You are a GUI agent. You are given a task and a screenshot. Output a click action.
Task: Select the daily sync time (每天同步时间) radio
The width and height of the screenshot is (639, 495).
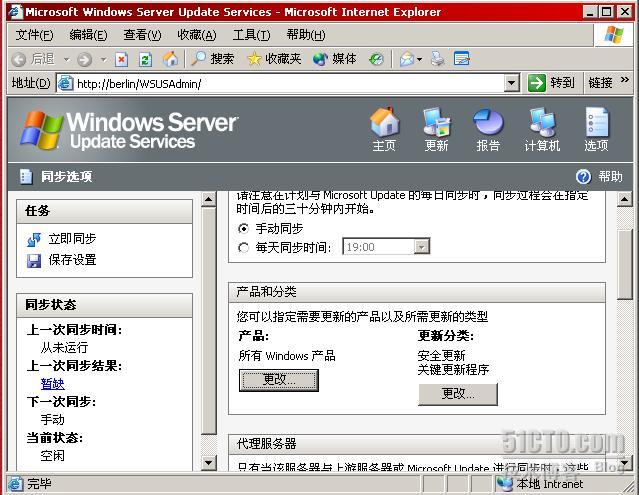pyautogui.click(x=243, y=247)
